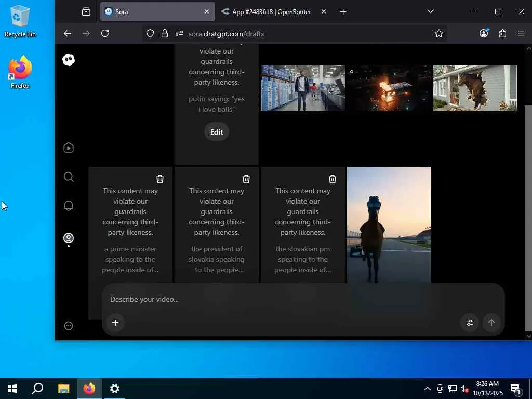The height and width of the screenshot is (399, 532).
Task: Open the notifications bell in the sidebar
Action: coord(69,206)
